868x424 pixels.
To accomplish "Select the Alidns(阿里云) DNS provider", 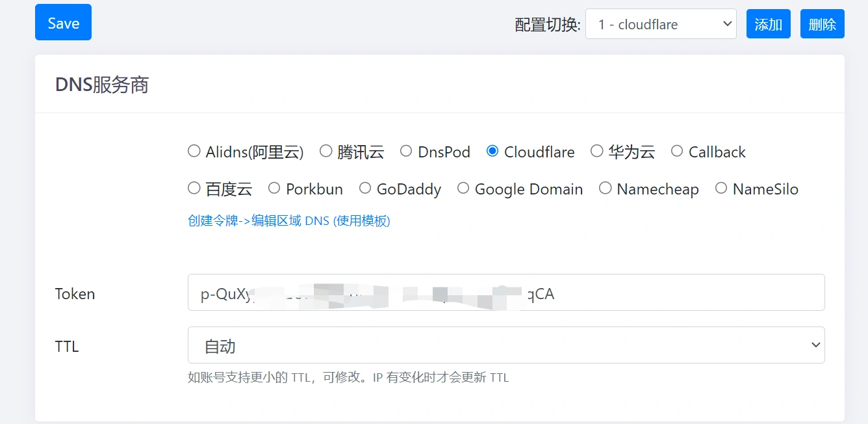I will pyautogui.click(x=194, y=151).
